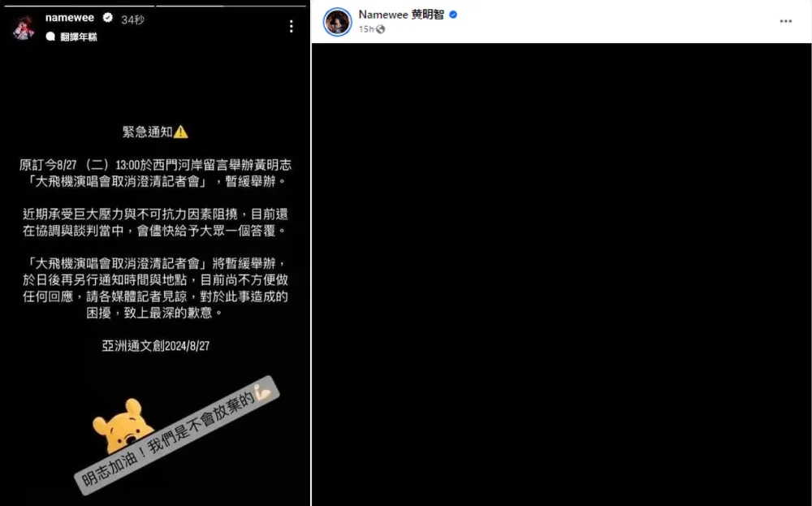
Task: Open the namewee story profile picture
Action: click(24, 27)
